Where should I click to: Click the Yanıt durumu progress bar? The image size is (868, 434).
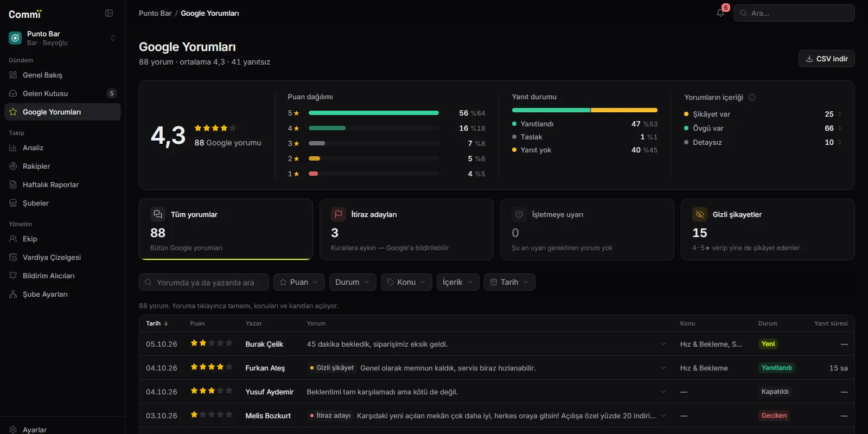[585, 110]
